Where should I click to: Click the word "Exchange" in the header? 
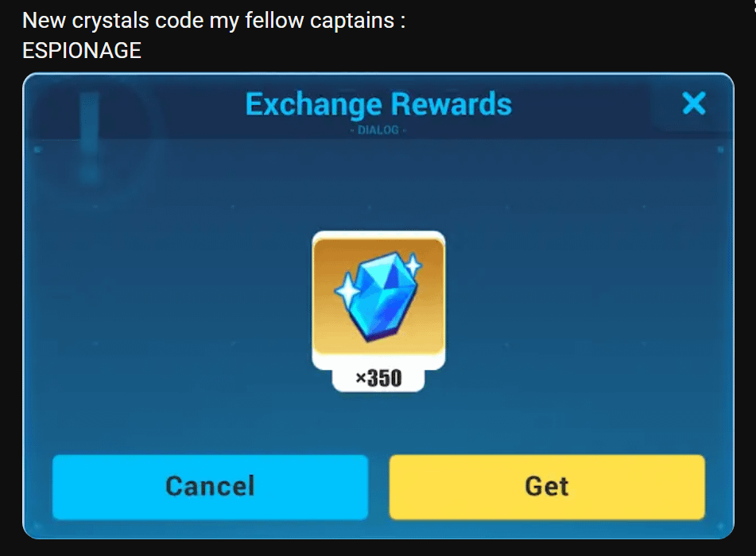tap(314, 105)
